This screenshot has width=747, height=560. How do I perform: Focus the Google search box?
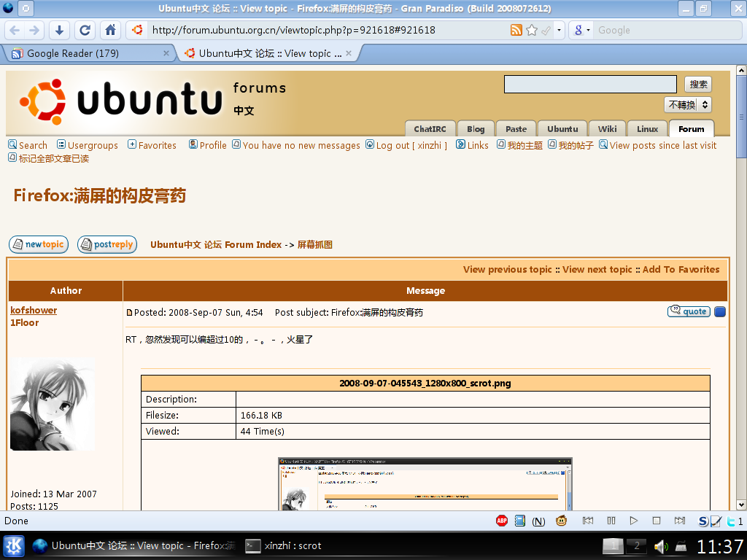(668, 31)
